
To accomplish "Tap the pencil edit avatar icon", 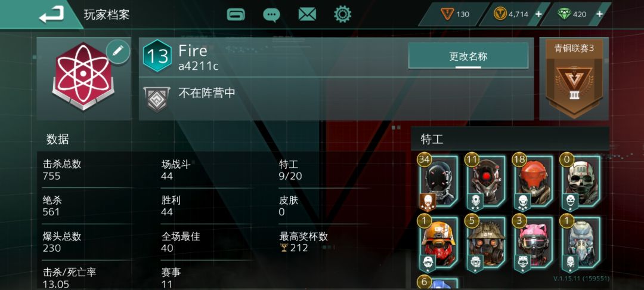I will click(118, 52).
